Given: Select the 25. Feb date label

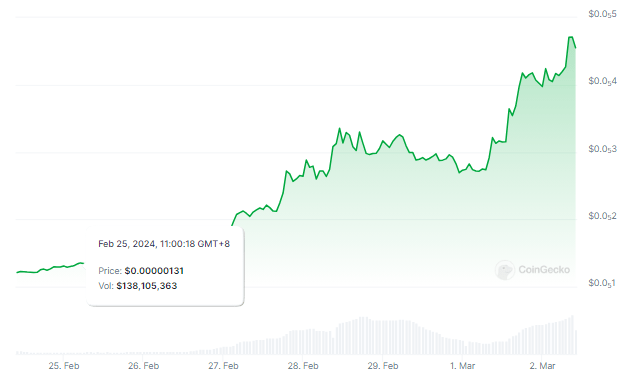Looking at the screenshot, I should click(x=64, y=366).
